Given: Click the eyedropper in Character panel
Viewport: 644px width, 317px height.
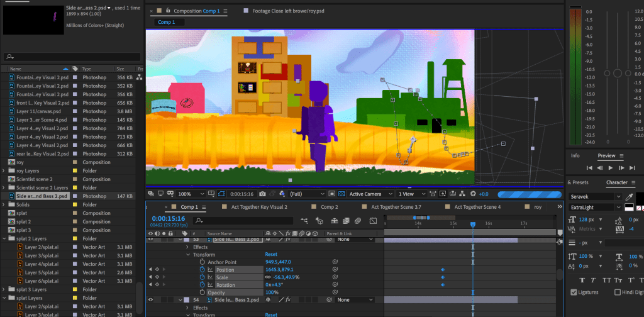Looking at the screenshot, I should click(x=629, y=197).
